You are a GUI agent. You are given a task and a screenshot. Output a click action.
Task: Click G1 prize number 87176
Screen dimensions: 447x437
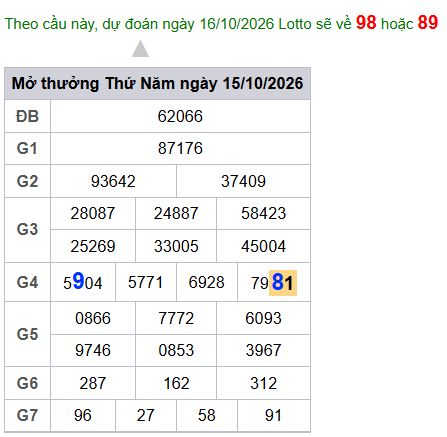coord(180,148)
